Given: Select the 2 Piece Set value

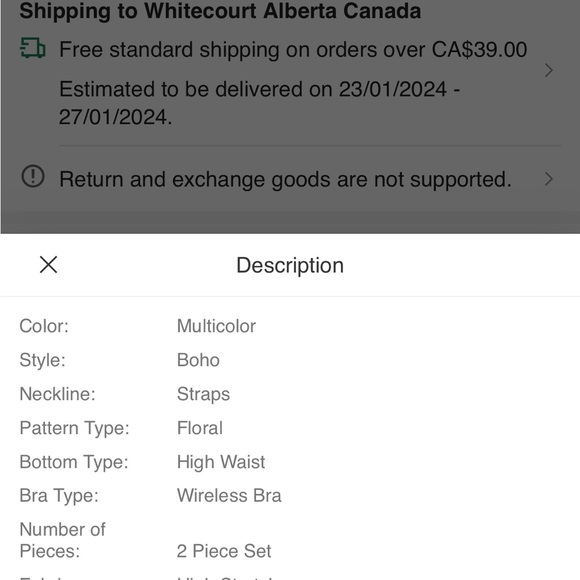Looking at the screenshot, I should (224, 551).
